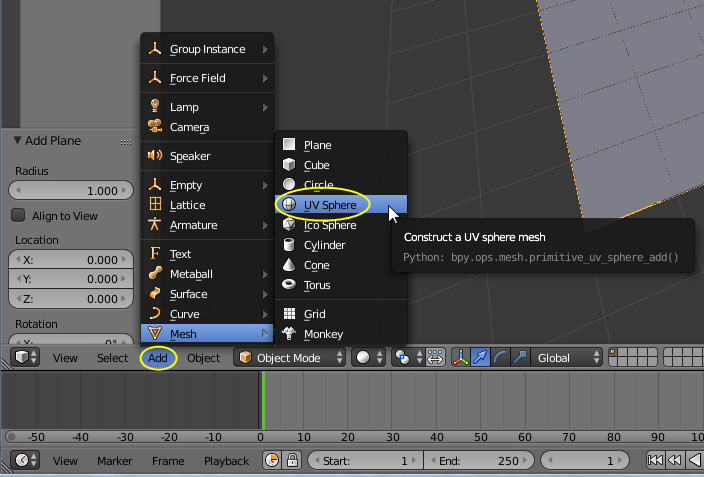The width and height of the screenshot is (704, 477).
Task: Click the Lattice icon in Add menu
Action: pos(155,205)
